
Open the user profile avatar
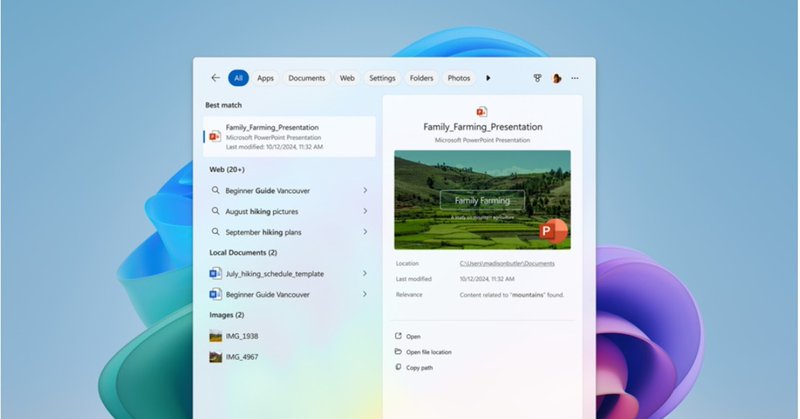557,78
